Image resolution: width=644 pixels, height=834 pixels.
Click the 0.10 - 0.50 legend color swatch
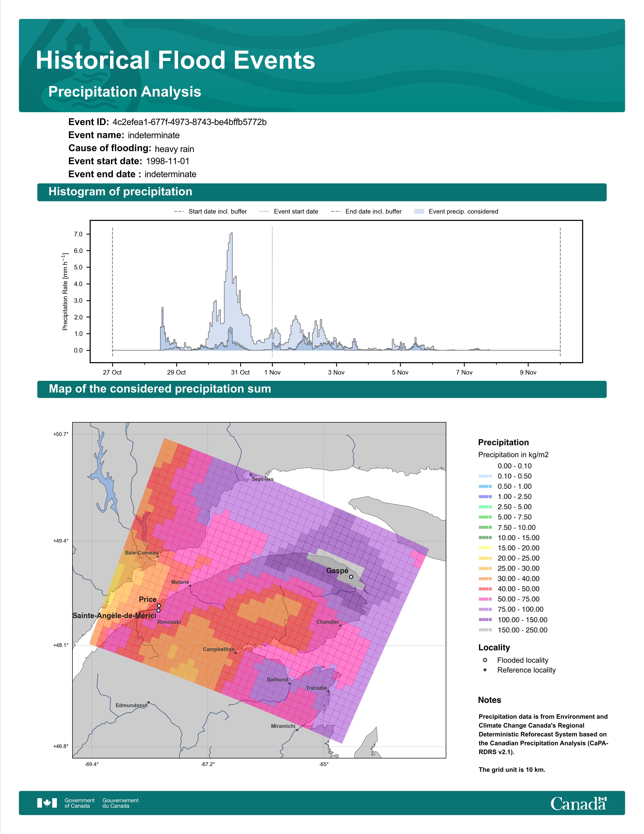485,476
